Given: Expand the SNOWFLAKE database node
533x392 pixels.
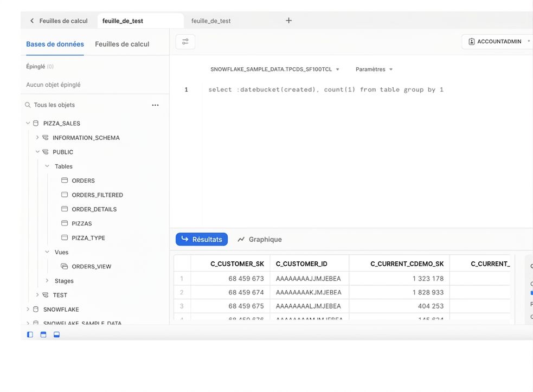Looking at the screenshot, I should click(x=28, y=309).
